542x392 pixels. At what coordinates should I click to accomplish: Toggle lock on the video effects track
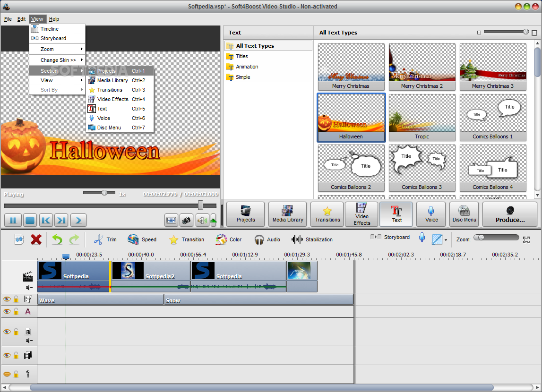point(16,299)
